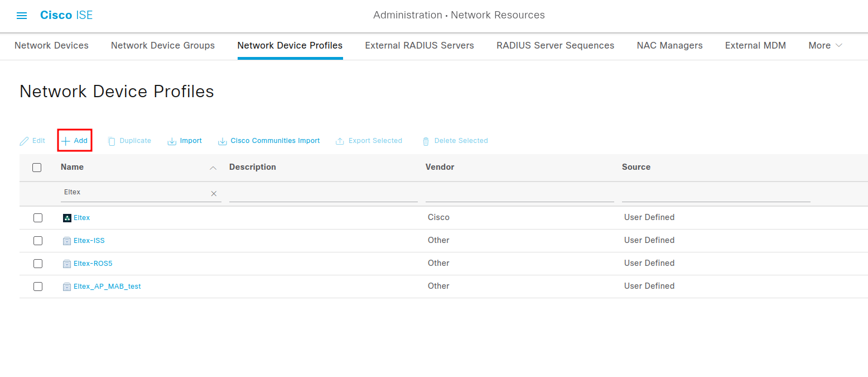The image size is (868, 377).
Task: Clear the Eltex name filter
Action: [x=214, y=193]
